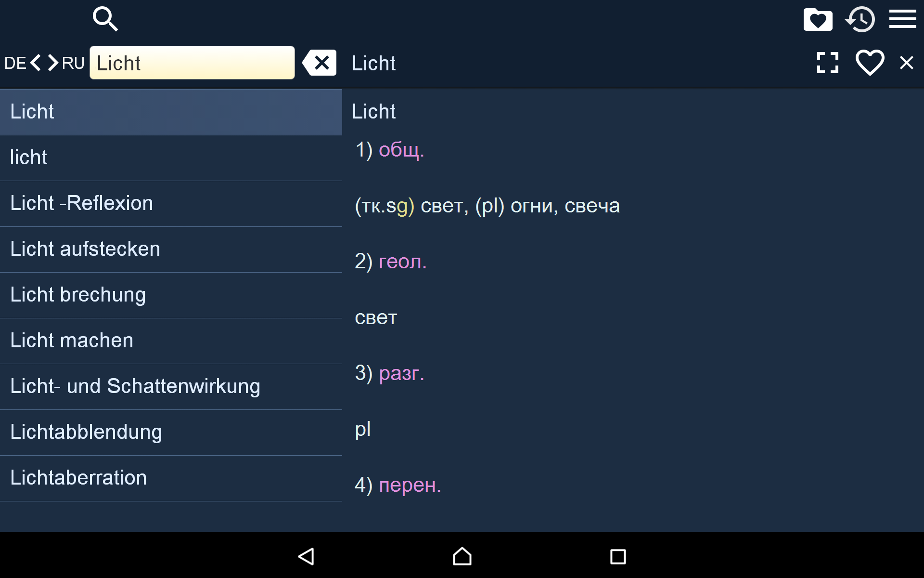Open 'Licht aufstecken' entry
Viewport: 924px width, 578px height.
(x=171, y=250)
